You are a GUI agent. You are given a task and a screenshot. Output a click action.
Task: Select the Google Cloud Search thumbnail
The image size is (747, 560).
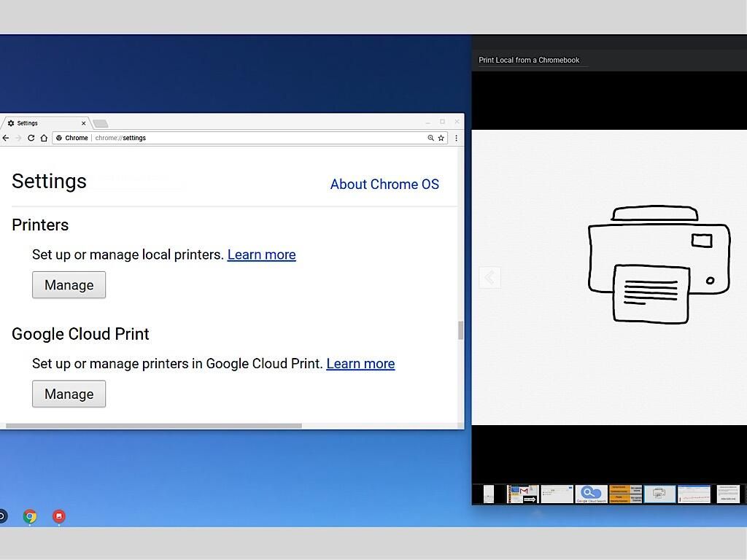tap(591, 494)
